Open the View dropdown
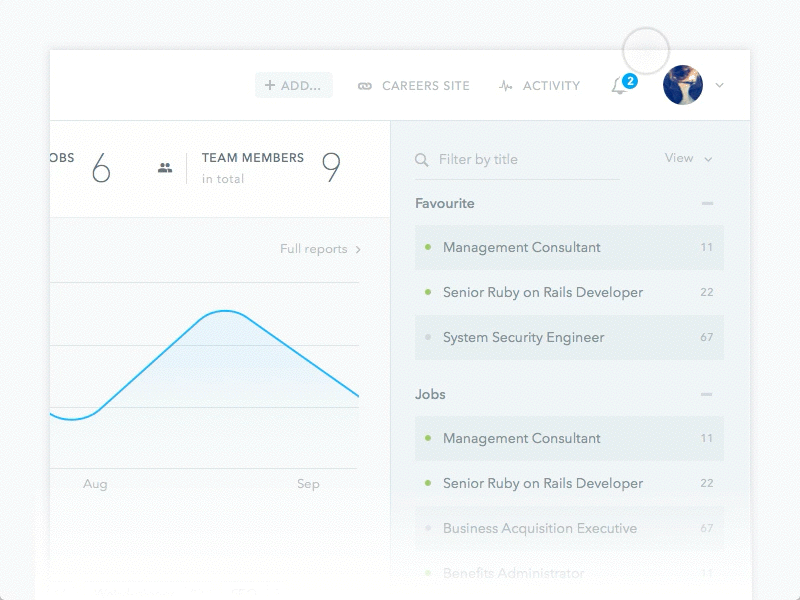Viewport: 800px width, 600px height. point(688,158)
